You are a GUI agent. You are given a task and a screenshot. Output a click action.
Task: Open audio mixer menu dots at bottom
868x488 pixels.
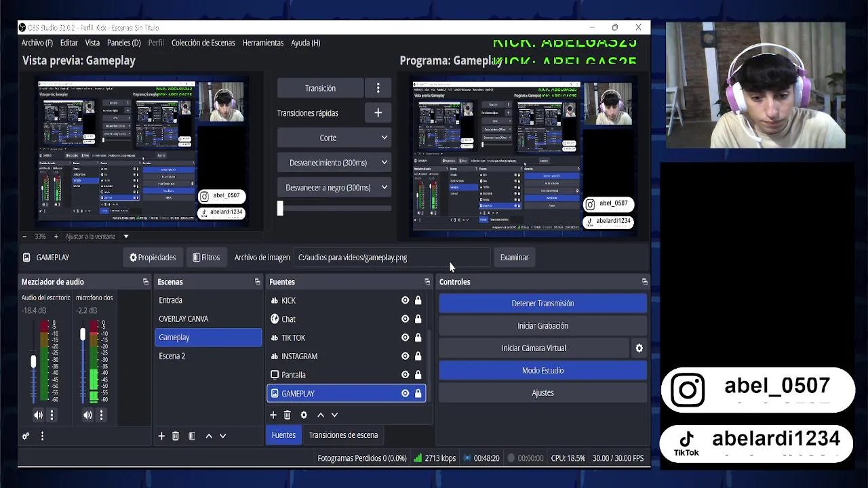42,436
